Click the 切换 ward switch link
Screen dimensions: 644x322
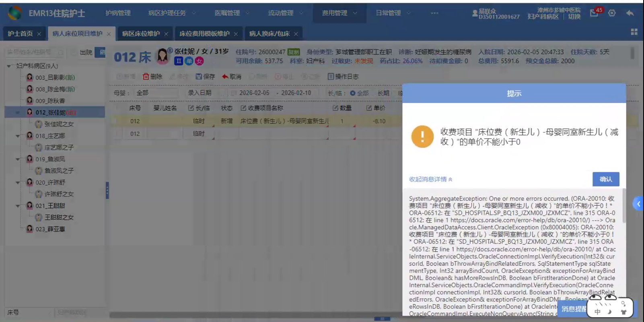point(574,17)
